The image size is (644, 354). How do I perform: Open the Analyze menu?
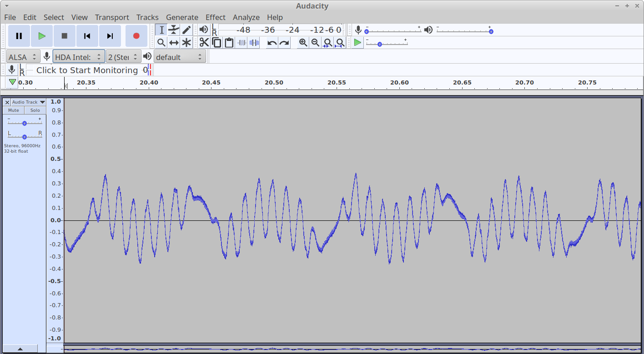coord(246,17)
